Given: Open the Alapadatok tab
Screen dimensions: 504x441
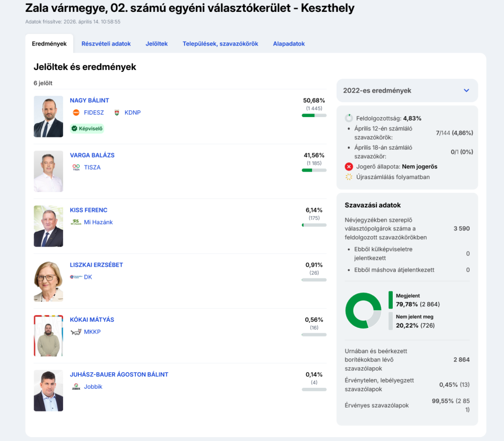Looking at the screenshot, I should 288,44.
